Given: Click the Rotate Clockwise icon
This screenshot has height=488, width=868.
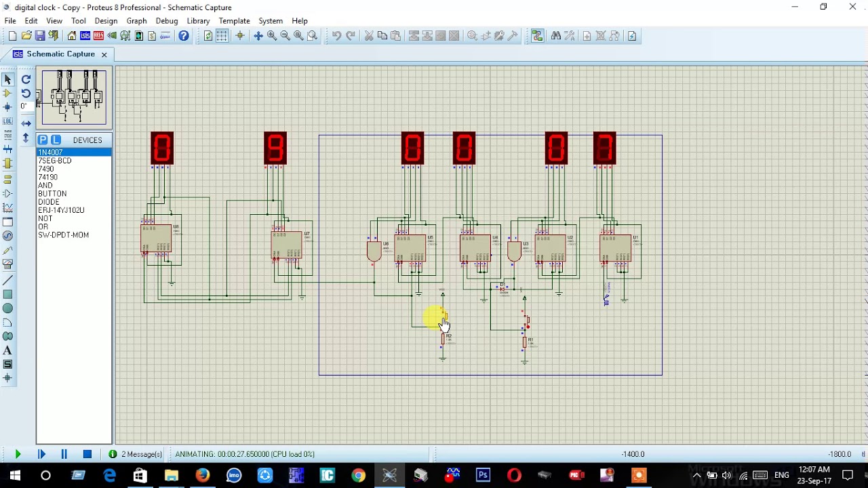Looking at the screenshot, I should [x=26, y=80].
